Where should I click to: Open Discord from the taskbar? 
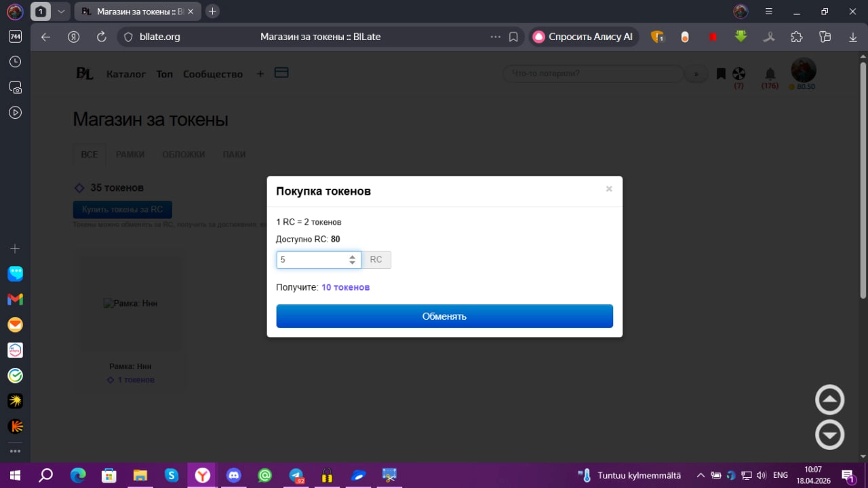point(234,475)
